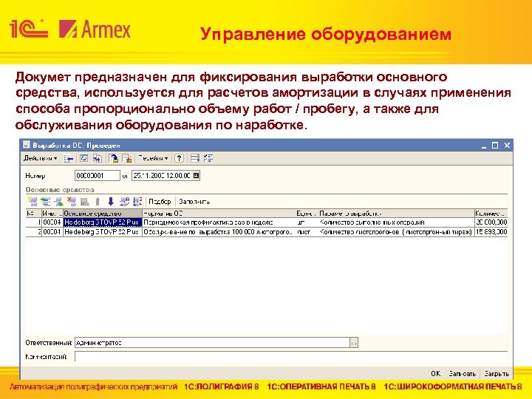
Task: Move the selected row down with blue arrow
Action: click(x=111, y=202)
